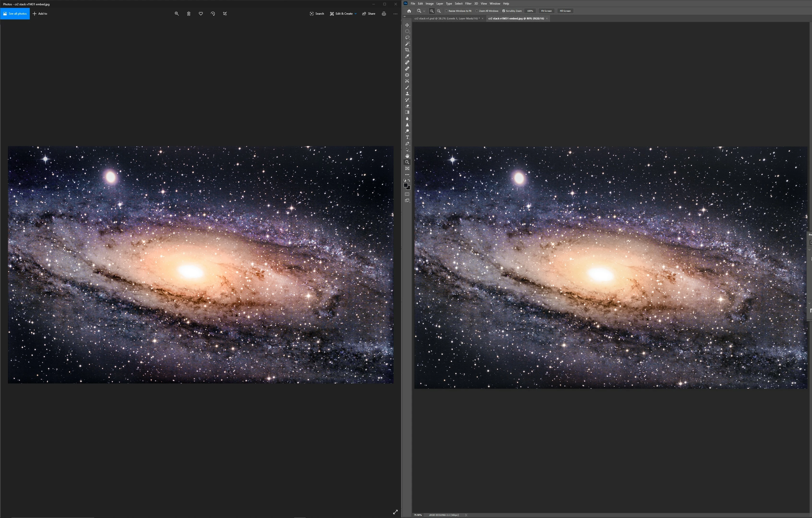Select the Move tool in Photoshop
Image resolution: width=812 pixels, height=518 pixels.
(x=407, y=25)
